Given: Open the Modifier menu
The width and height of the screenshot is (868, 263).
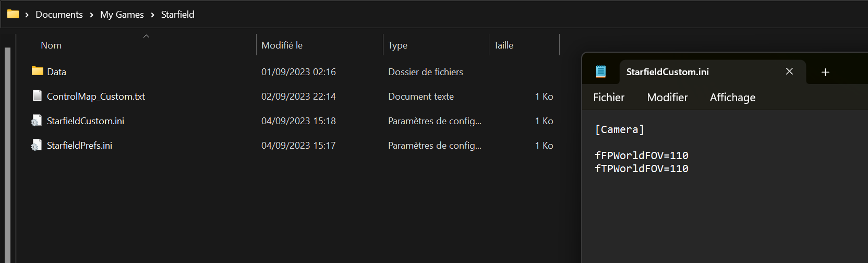Looking at the screenshot, I should tap(667, 98).
